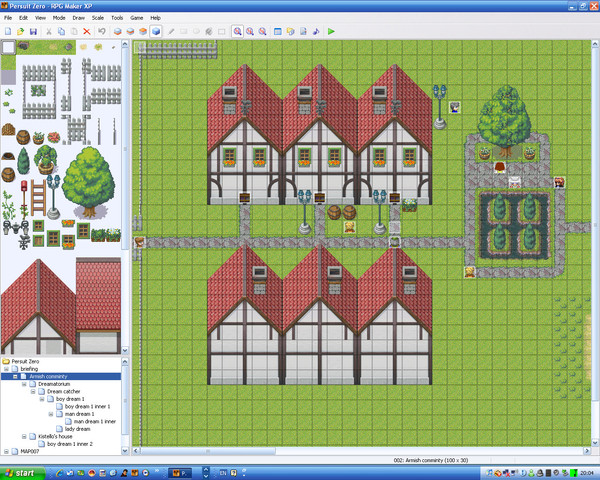Open the Edit menu

click(x=23, y=18)
